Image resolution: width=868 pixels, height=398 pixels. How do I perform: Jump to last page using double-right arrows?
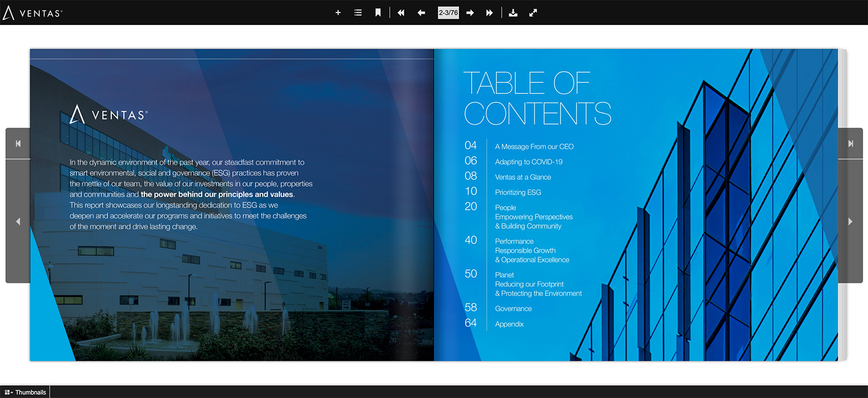pyautogui.click(x=489, y=12)
